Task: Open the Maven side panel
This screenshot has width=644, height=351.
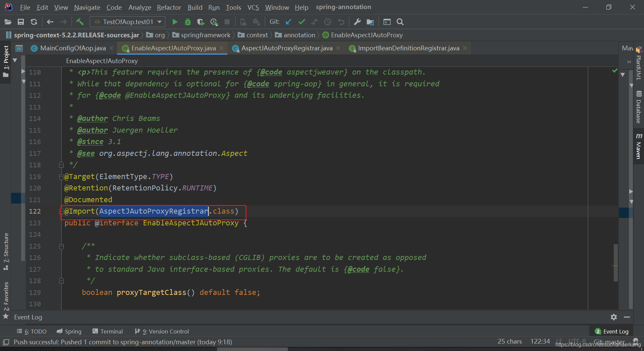Action: pos(639,146)
